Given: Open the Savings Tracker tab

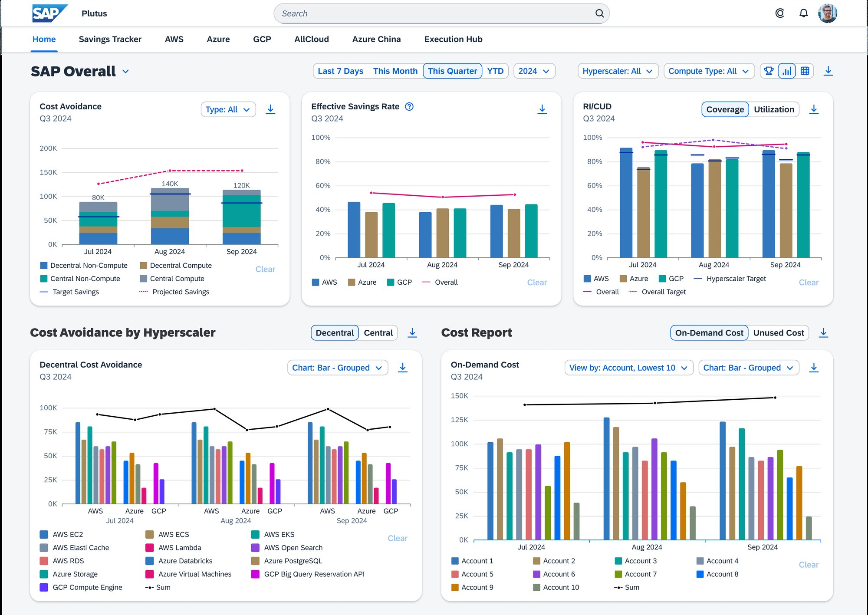Looking at the screenshot, I should coord(110,39).
